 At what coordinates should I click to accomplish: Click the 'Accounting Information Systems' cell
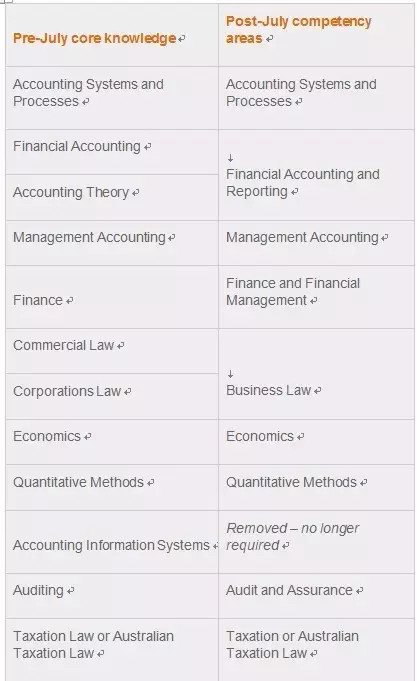click(x=112, y=542)
